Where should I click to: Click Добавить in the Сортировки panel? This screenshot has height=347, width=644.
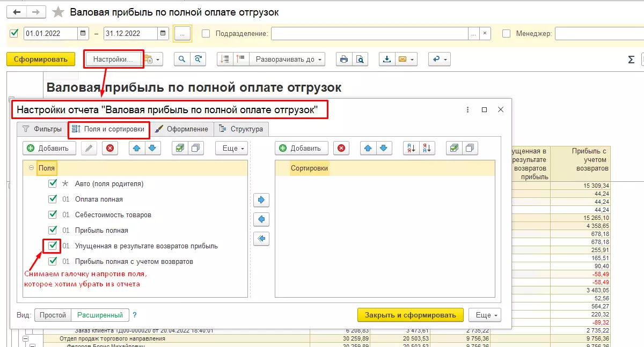coord(302,149)
